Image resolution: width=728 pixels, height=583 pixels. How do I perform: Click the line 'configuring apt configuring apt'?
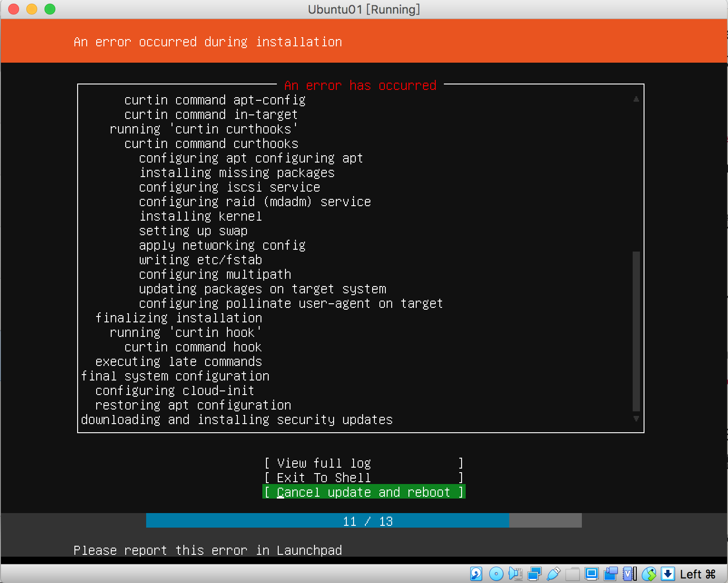coord(251,158)
